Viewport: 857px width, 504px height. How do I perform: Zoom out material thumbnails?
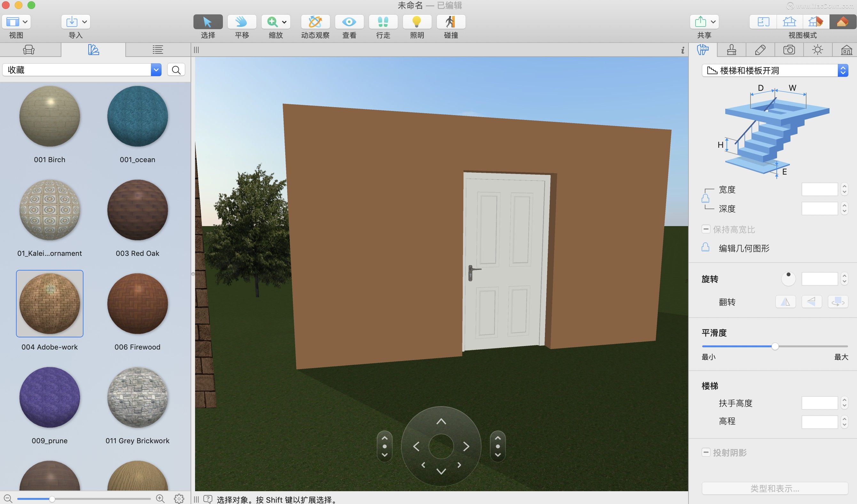point(8,499)
